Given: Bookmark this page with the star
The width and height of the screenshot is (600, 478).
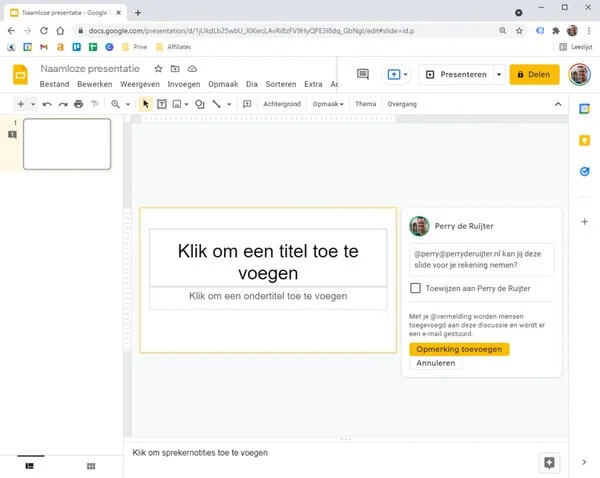Looking at the screenshot, I should click(519, 31).
